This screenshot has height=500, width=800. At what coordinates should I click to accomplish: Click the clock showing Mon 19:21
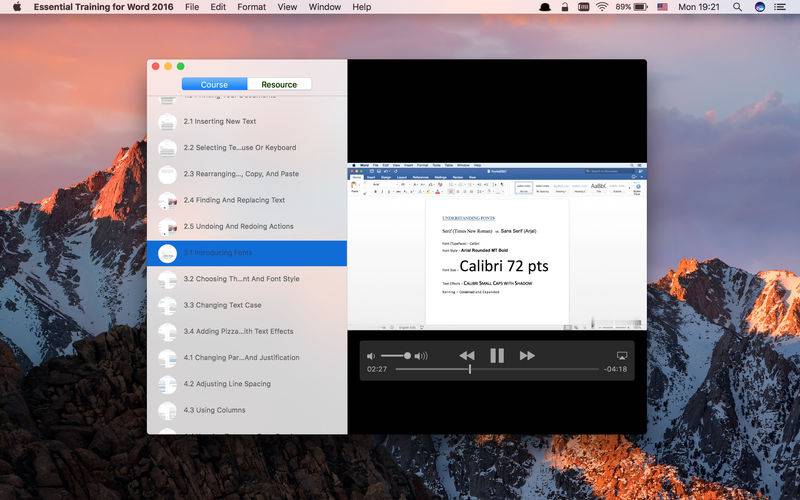698,7
